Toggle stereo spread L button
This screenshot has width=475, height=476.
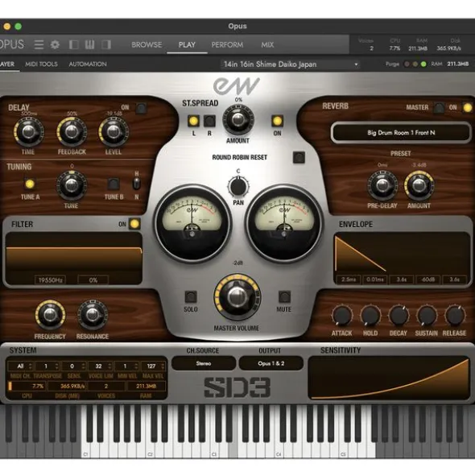(194, 121)
